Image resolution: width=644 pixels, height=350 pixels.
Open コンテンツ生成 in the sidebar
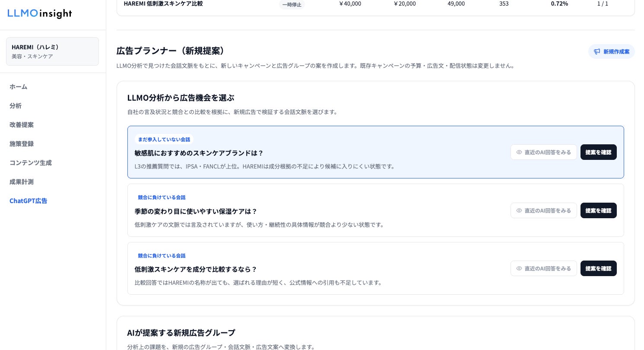click(x=31, y=162)
